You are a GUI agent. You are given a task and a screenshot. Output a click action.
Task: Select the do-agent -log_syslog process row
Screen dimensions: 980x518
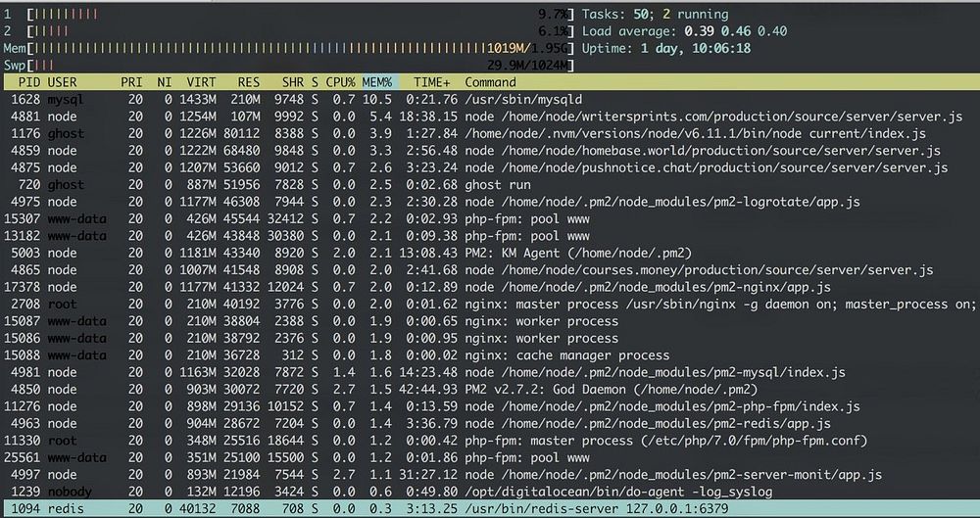(490, 492)
